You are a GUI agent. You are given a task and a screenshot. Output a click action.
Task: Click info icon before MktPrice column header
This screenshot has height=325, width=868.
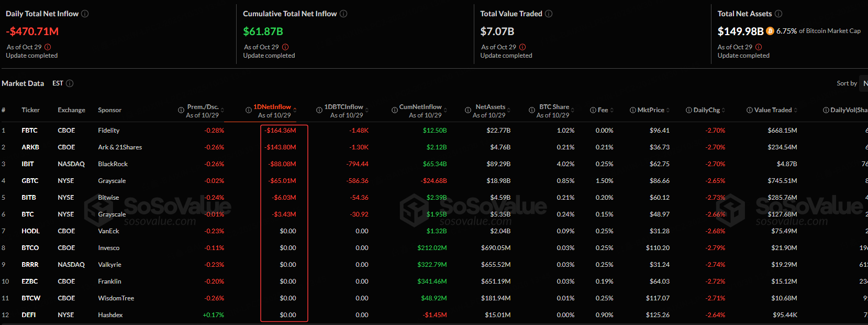pyautogui.click(x=633, y=110)
